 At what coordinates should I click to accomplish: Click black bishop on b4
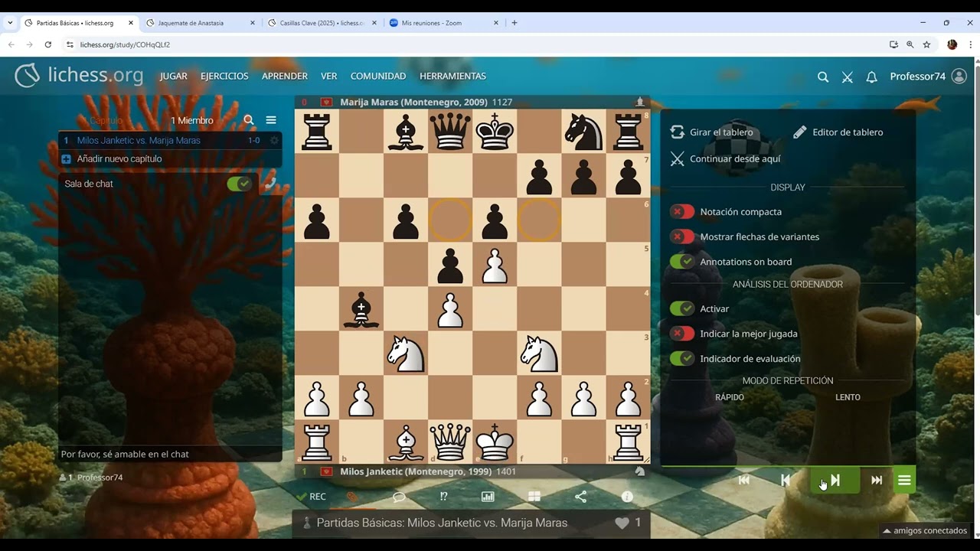361,309
